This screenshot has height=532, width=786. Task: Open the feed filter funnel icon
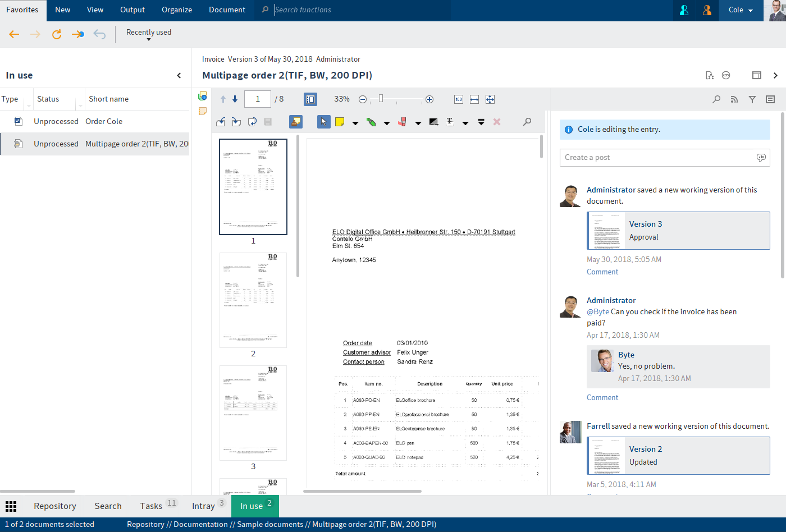pos(752,99)
